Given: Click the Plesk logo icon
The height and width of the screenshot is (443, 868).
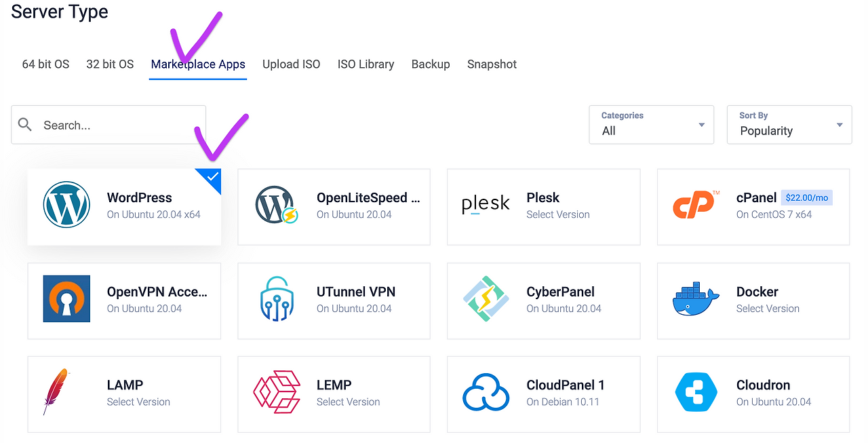Looking at the screenshot, I should (x=486, y=205).
